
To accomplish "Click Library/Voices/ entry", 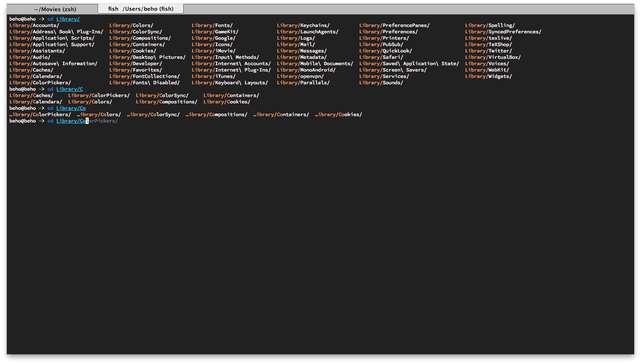I will point(487,64).
